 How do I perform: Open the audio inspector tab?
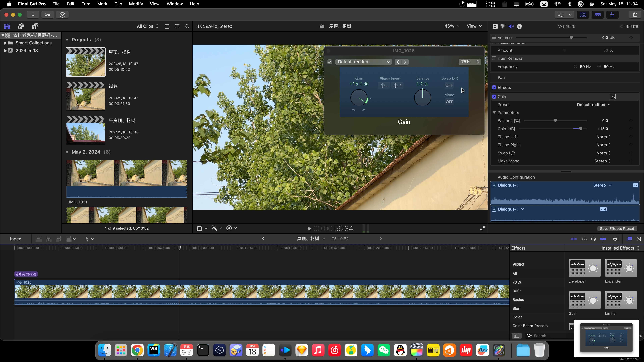point(511,26)
